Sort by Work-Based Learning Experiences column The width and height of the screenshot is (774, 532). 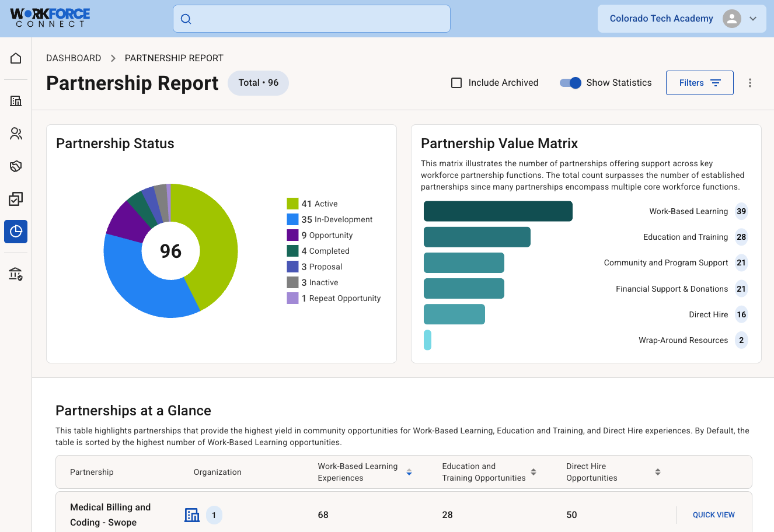point(409,472)
